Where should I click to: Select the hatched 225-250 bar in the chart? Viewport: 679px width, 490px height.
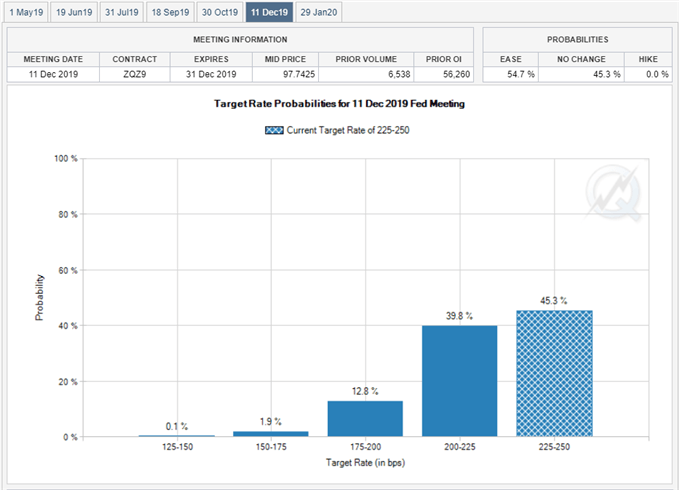[556, 374]
